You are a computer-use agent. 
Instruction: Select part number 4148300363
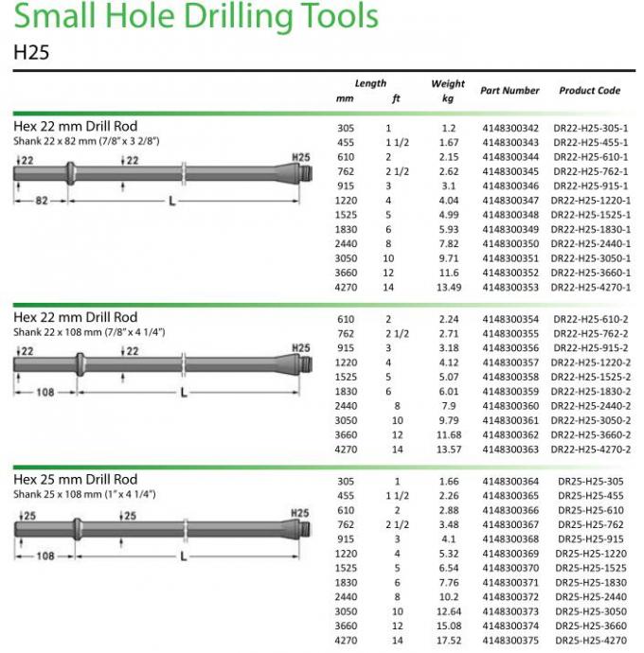click(510, 450)
